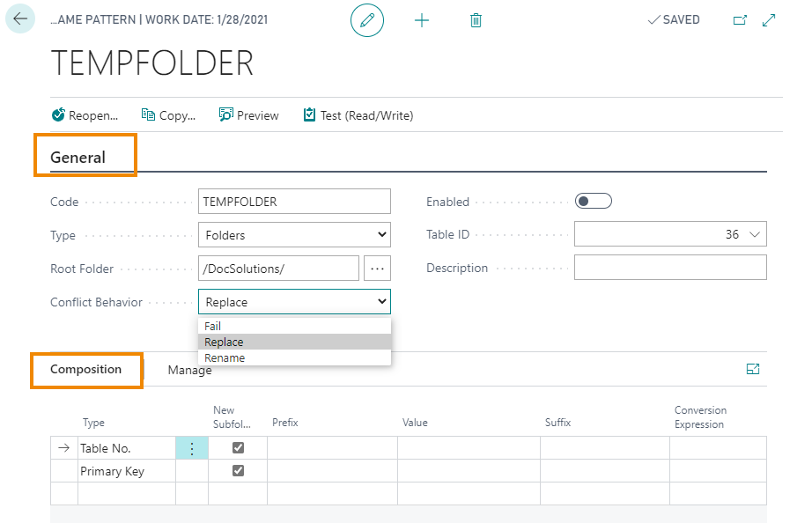
Task: Toggle the Enabled switch
Action: (x=593, y=202)
